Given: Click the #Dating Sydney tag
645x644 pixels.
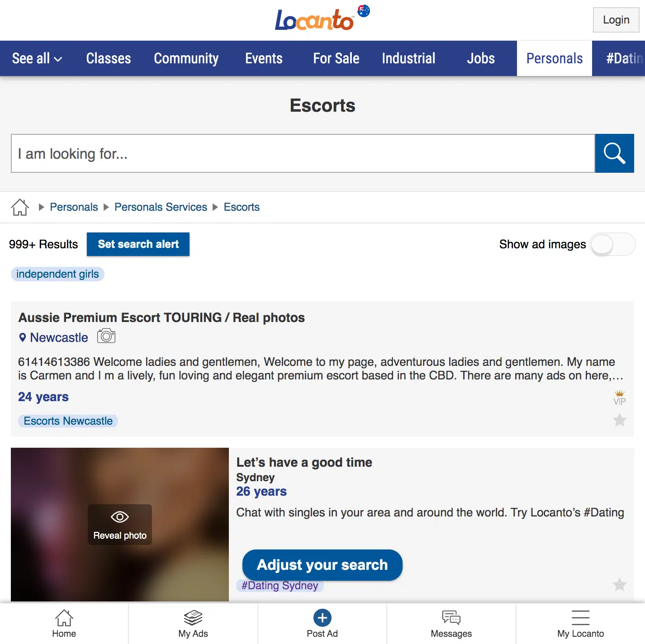Looking at the screenshot, I should point(280,586).
